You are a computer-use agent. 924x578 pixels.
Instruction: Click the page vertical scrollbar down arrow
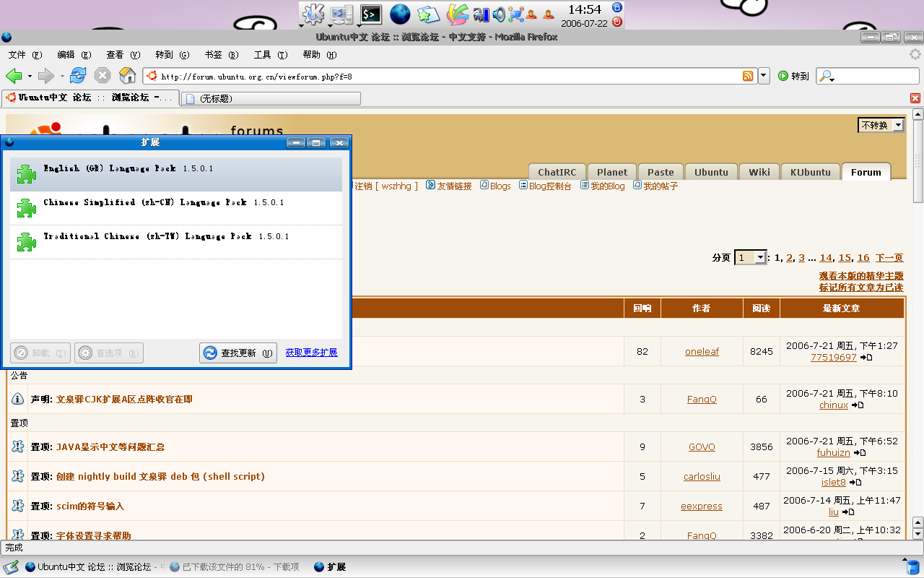point(918,534)
